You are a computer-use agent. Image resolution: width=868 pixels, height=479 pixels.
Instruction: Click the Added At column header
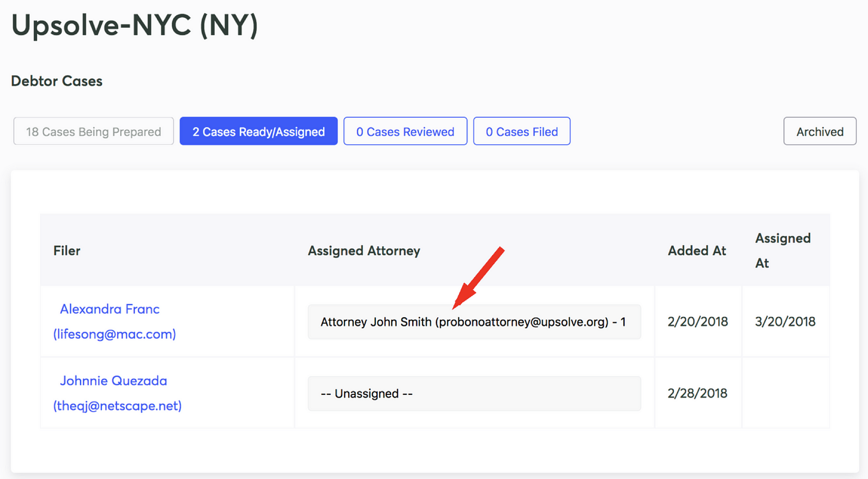697,251
